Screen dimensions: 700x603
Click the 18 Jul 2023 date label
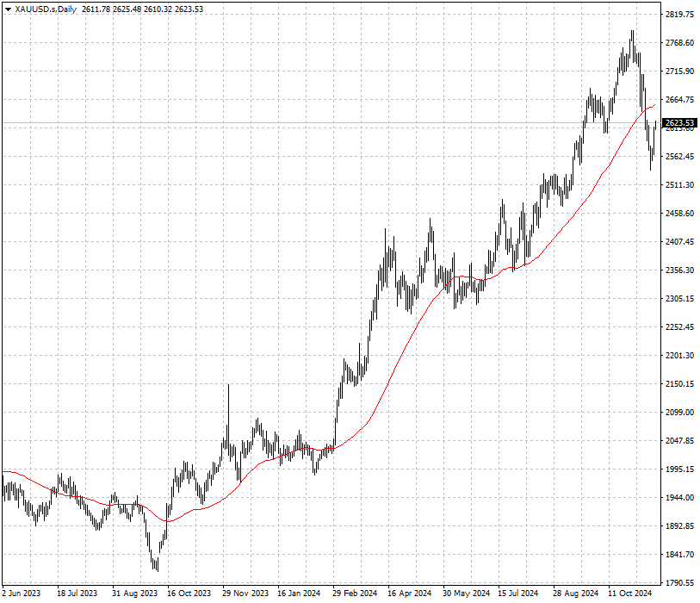click(x=77, y=594)
